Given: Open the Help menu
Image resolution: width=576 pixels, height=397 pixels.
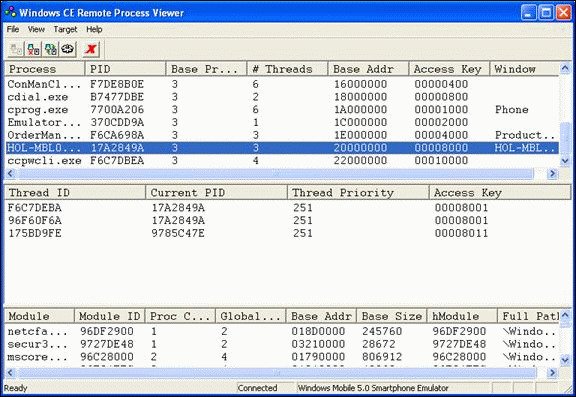Looking at the screenshot, I should click(x=94, y=29).
